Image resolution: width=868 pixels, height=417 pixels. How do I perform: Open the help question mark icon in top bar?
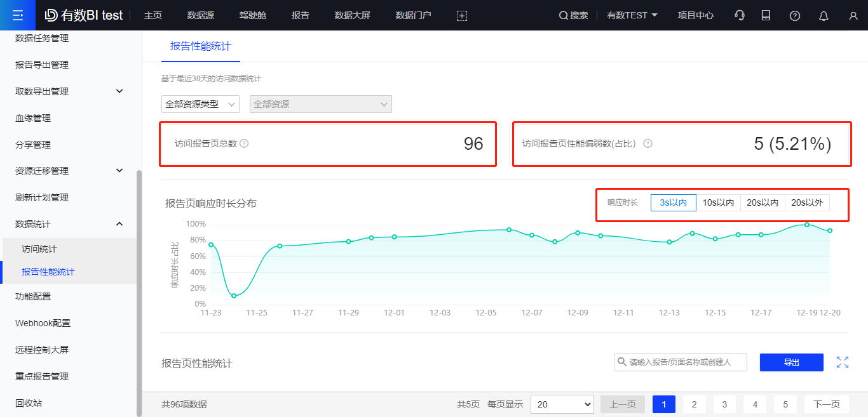795,15
